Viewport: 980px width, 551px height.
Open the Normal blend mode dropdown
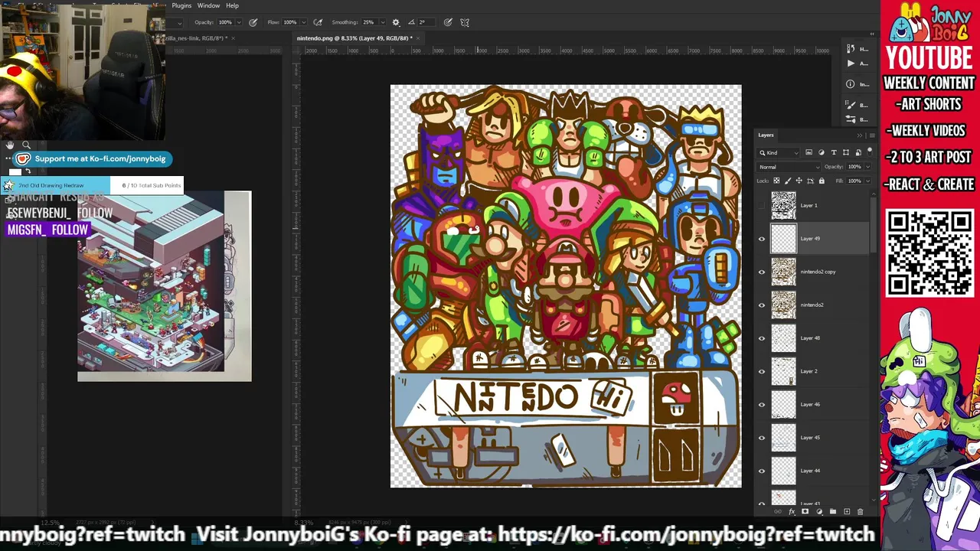pyautogui.click(x=789, y=167)
